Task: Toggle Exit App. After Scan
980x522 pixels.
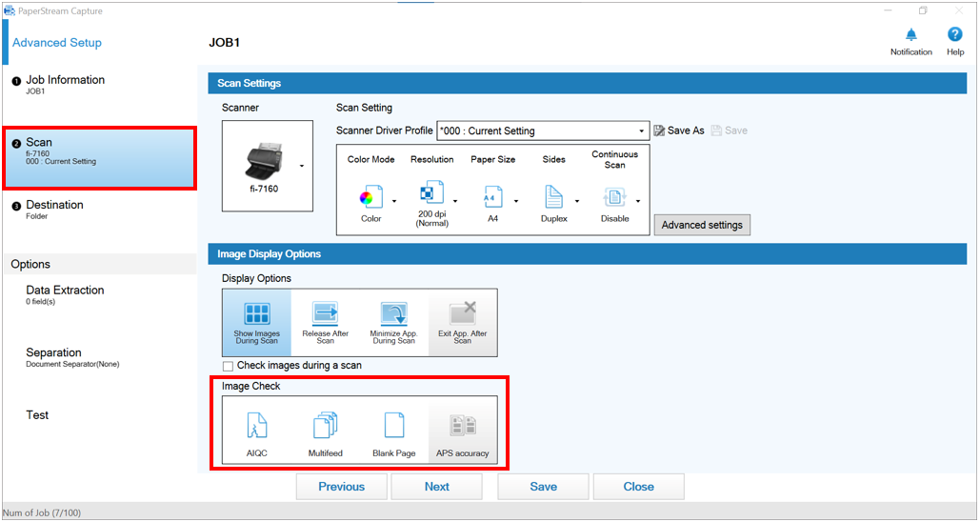Action: (463, 323)
